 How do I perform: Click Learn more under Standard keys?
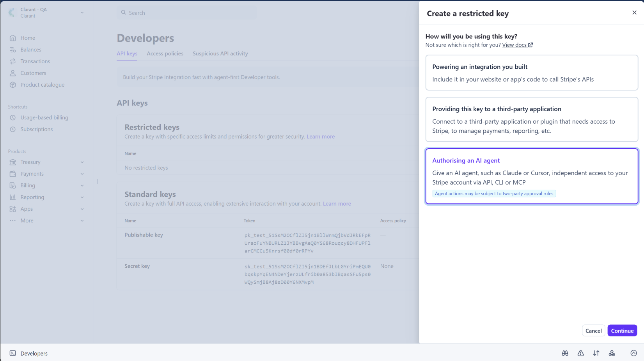337,204
